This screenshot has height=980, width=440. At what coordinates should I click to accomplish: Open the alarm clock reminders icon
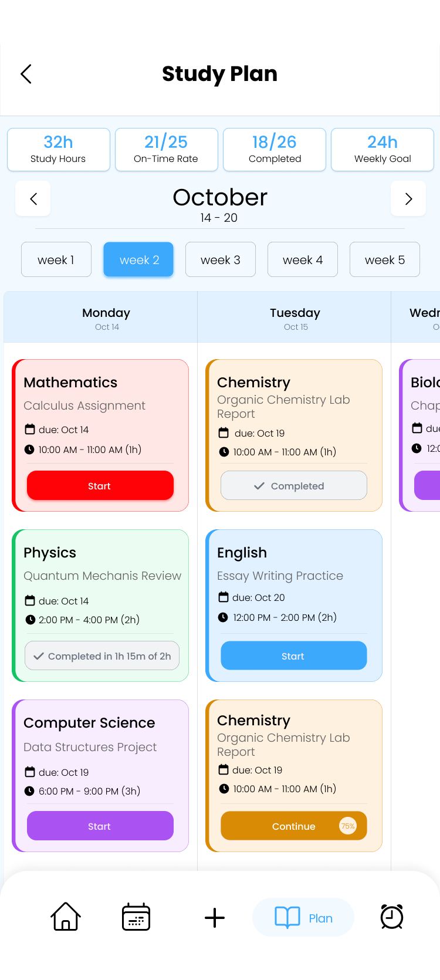pyautogui.click(x=391, y=917)
